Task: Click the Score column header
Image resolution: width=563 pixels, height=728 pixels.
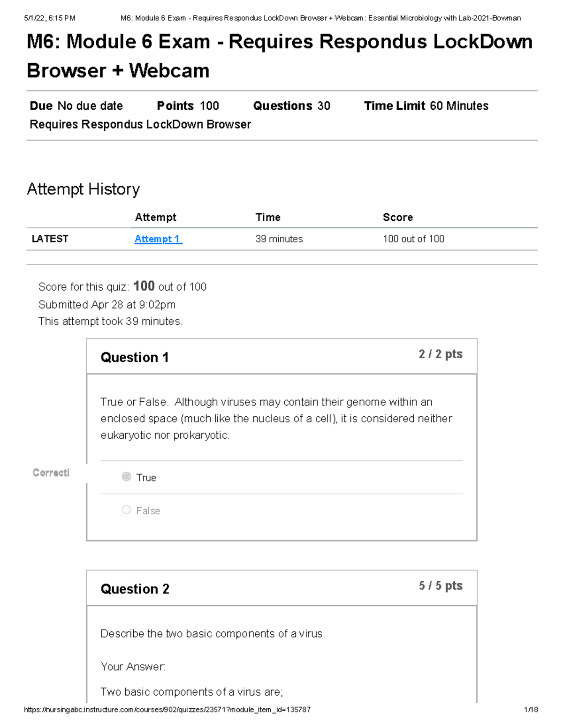Action: click(x=398, y=218)
